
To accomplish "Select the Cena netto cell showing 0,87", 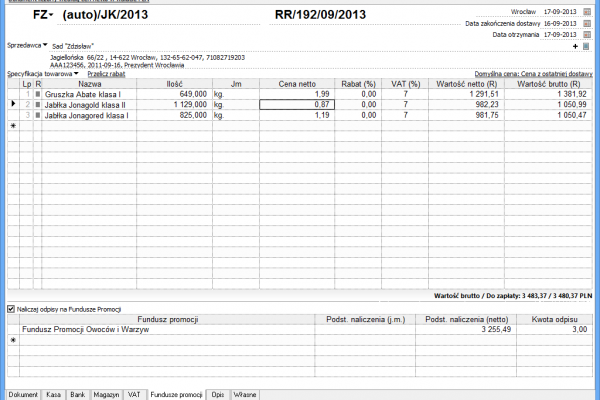I will (296, 104).
